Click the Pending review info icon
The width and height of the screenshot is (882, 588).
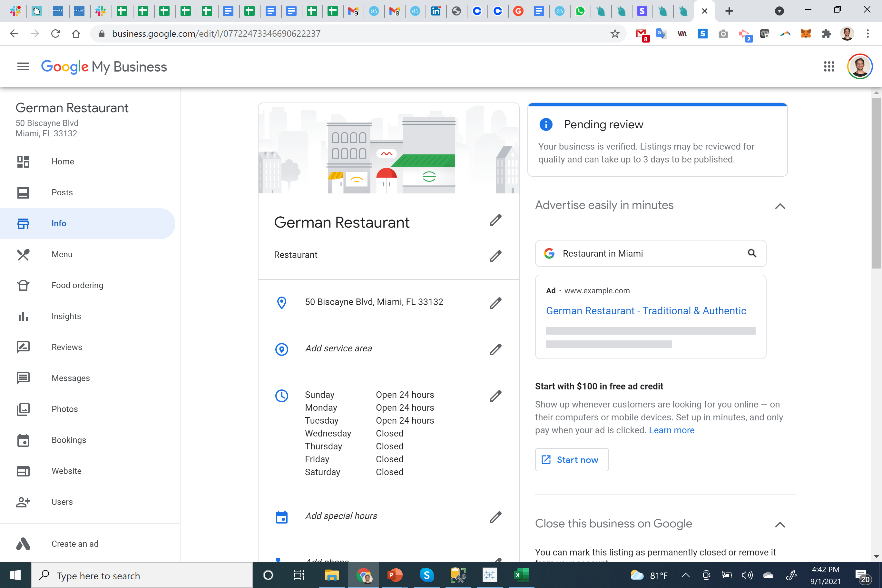click(x=546, y=124)
